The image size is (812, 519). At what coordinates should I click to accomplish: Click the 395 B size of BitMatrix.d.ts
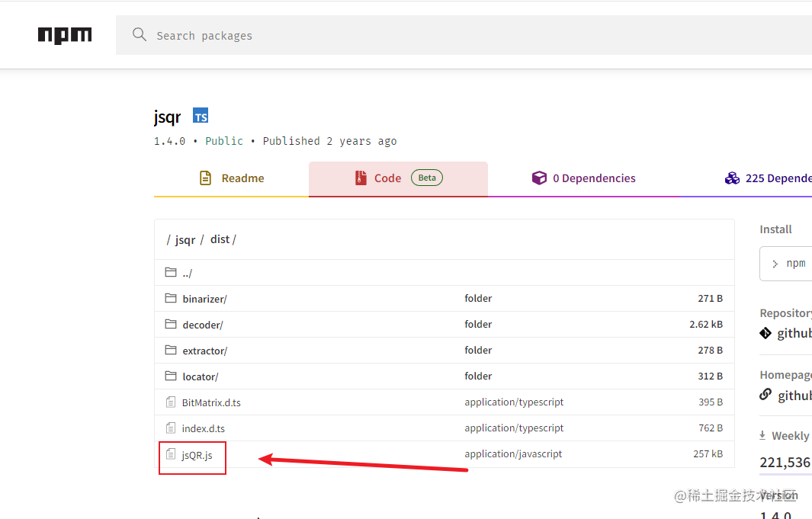coord(711,402)
